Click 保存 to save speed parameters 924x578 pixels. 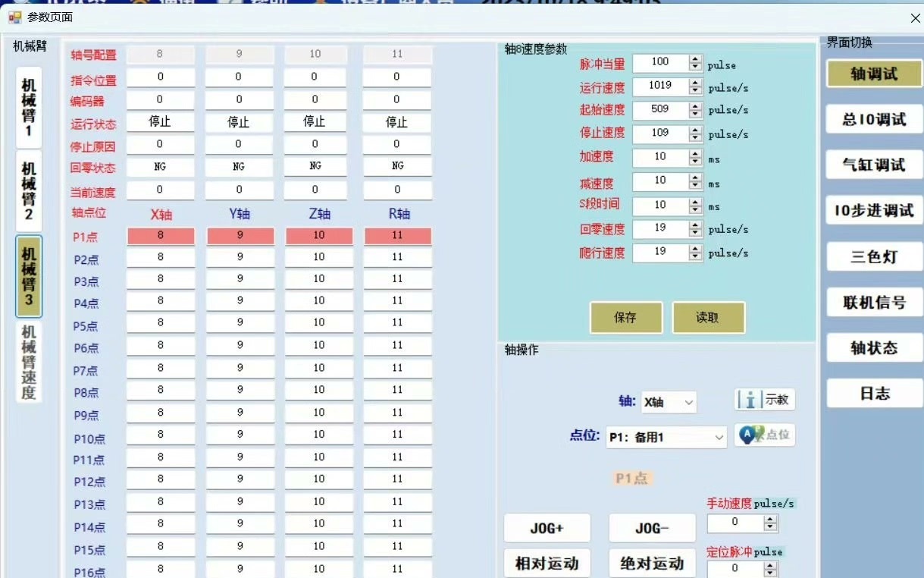(x=626, y=318)
